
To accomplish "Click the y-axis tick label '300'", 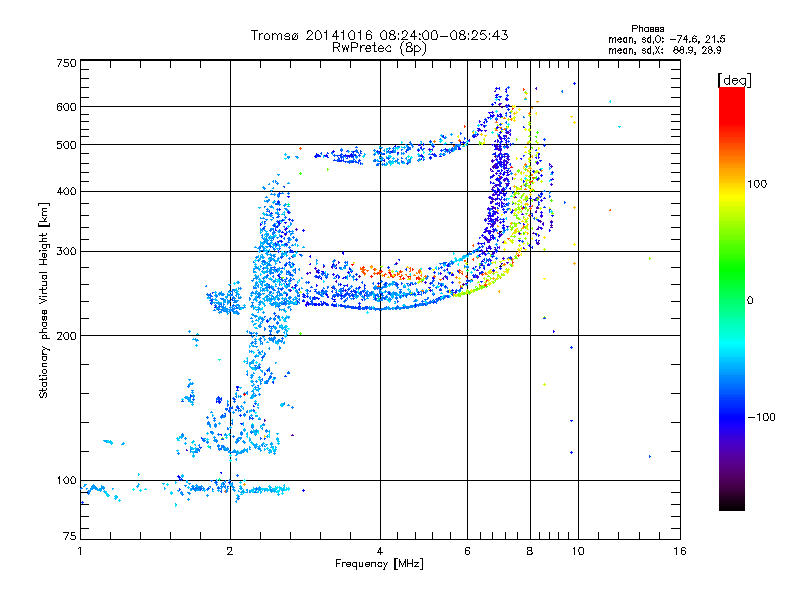I will tap(67, 251).
